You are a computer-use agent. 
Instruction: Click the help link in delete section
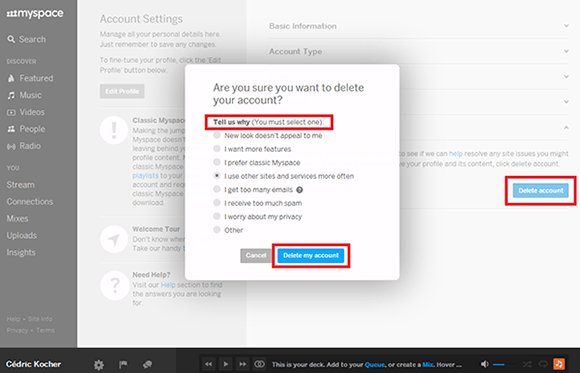[x=456, y=154]
